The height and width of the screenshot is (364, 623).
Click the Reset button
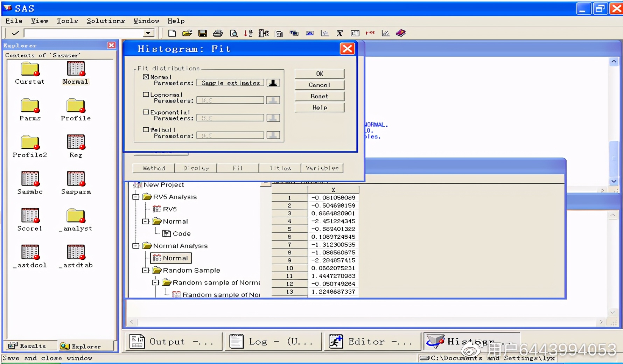pyautogui.click(x=319, y=96)
